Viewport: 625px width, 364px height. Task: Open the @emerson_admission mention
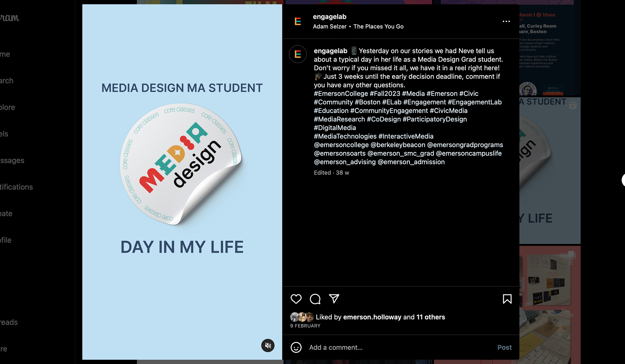tap(411, 162)
